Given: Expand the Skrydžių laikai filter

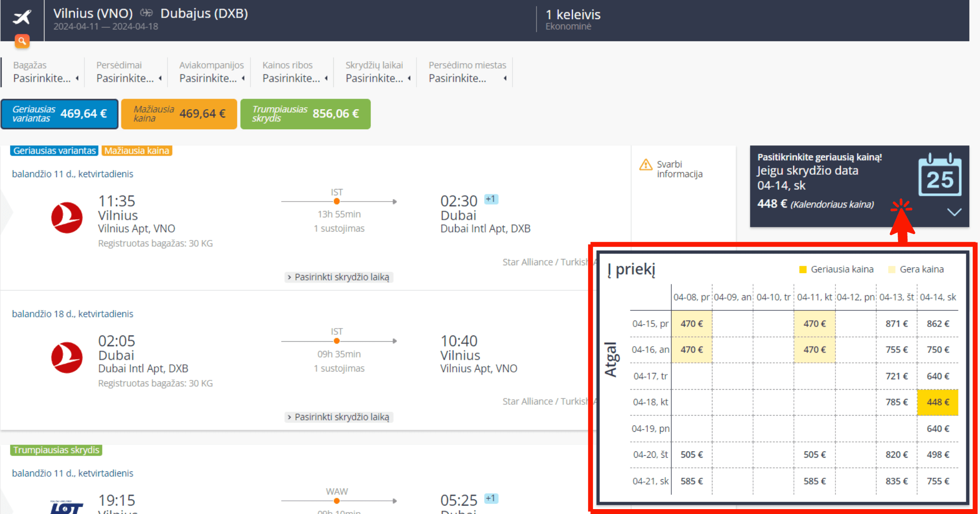Looking at the screenshot, I should pos(377,78).
